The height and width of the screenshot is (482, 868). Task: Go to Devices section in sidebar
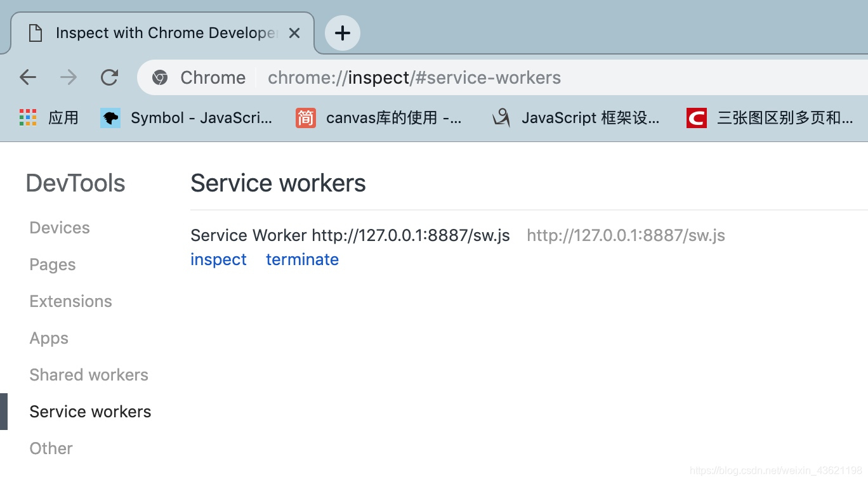pos(60,228)
